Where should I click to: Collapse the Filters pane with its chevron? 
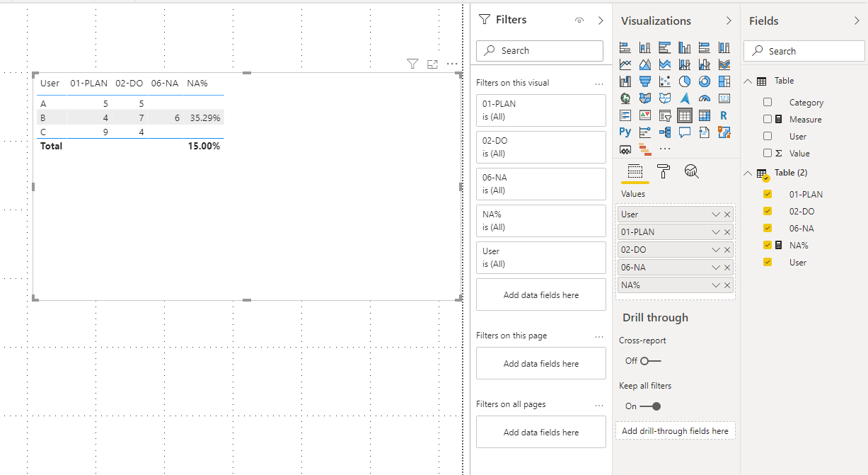[601, 21]
